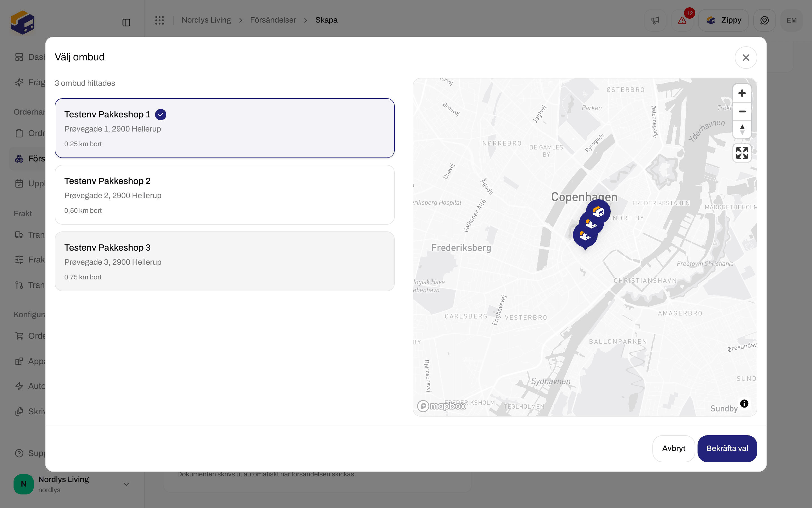Viewport: 812px width, 508px height.
Task: Click the app logo in sidebar
Action: pyautogui.click(x=23, y=22)
